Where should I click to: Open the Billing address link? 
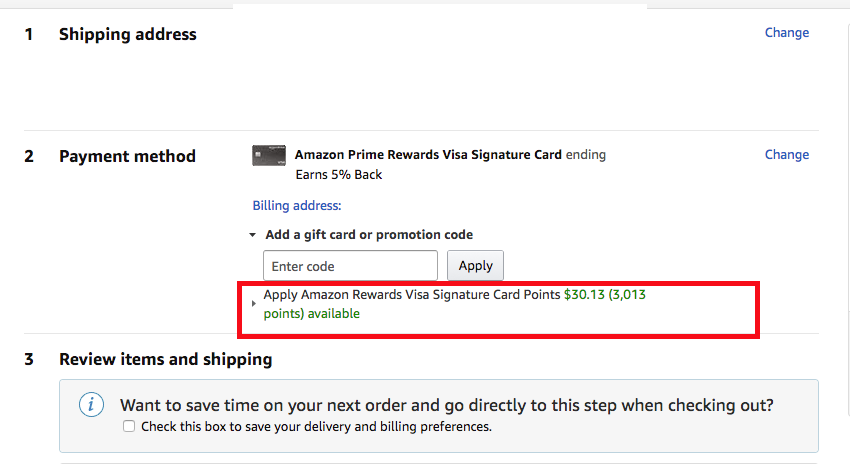click(x=297, y=205)
